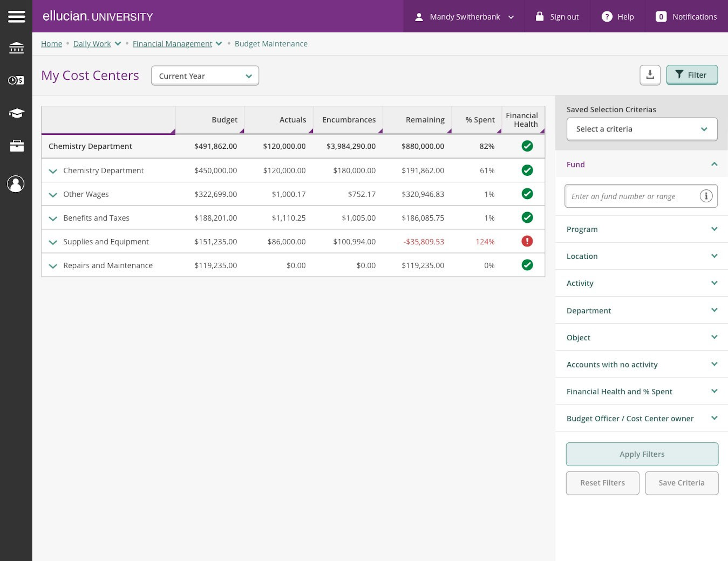This screenshot has width=728, height=561.
Task: Open the employee briefcase icon in sidebar
Action: tap(16, 146)
